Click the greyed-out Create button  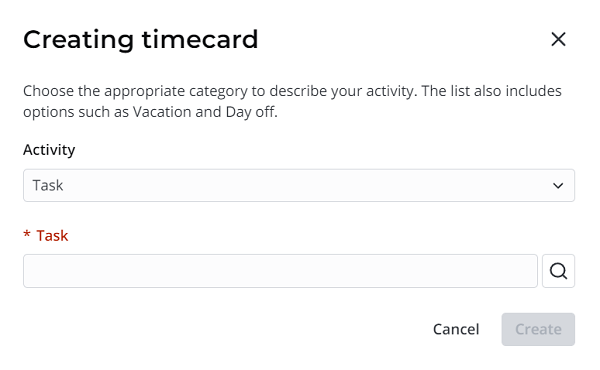538,329
